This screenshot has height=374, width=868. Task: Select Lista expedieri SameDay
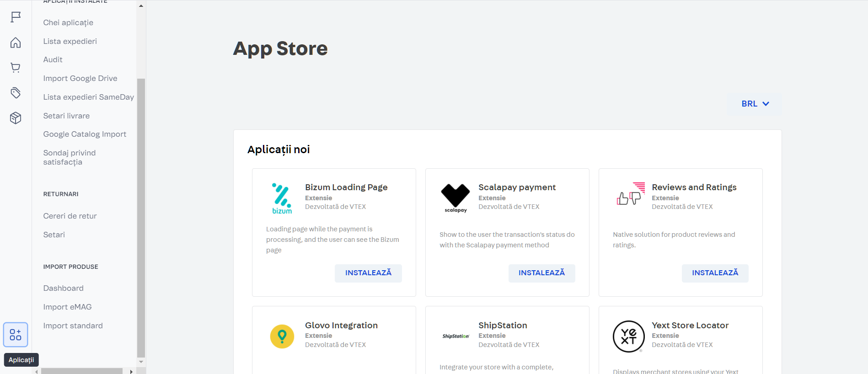[89, 97]
